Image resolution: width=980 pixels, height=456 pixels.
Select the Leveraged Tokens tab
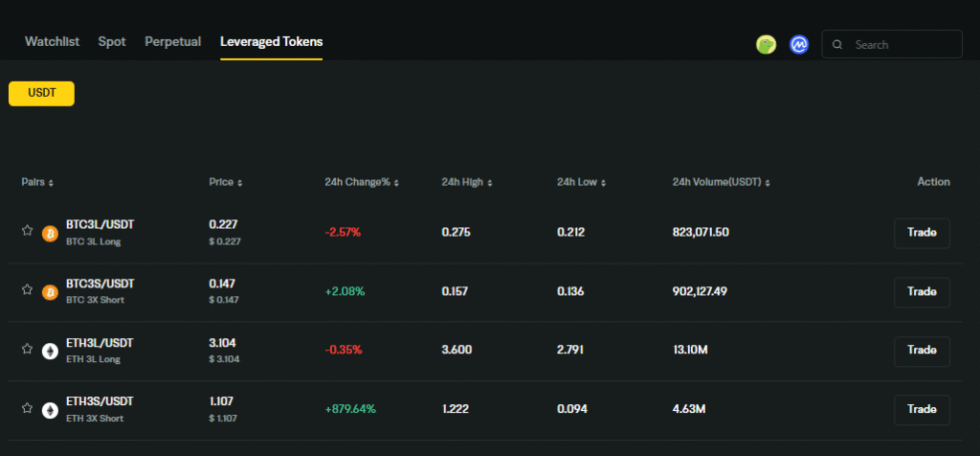(x=271, y=42)
